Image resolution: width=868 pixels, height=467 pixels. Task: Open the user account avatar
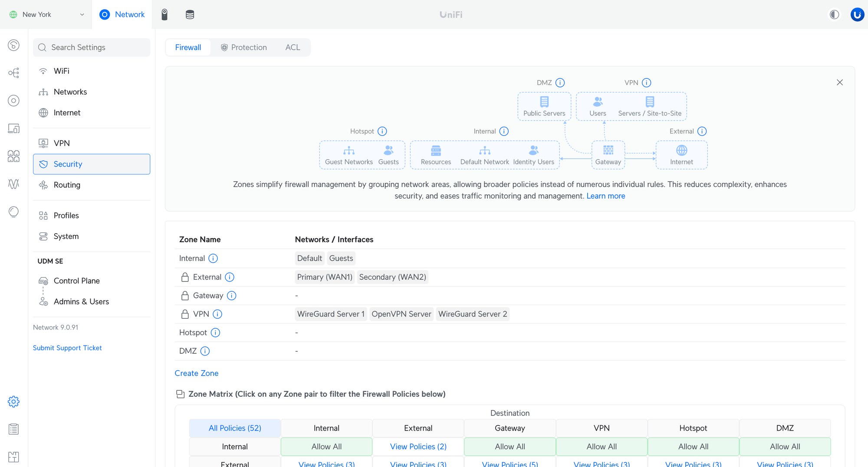coord(857,14)
